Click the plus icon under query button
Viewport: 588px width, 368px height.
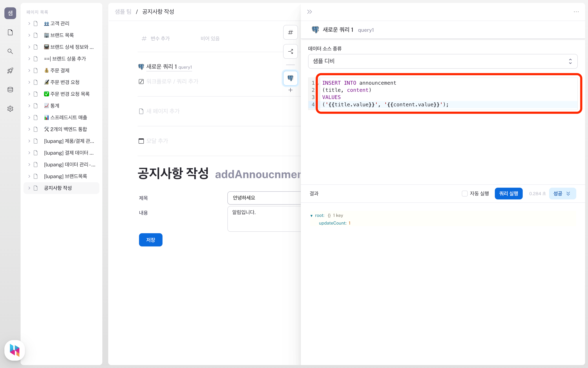(290, 90)
